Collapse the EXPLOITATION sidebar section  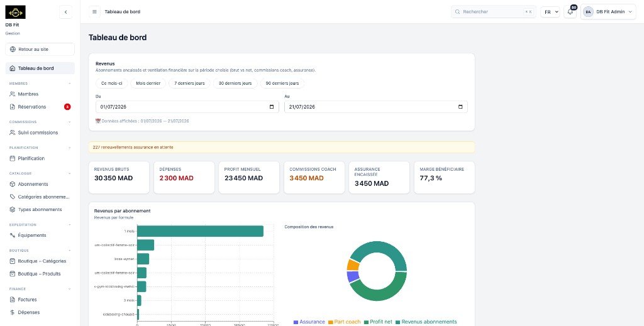point(69,225)
